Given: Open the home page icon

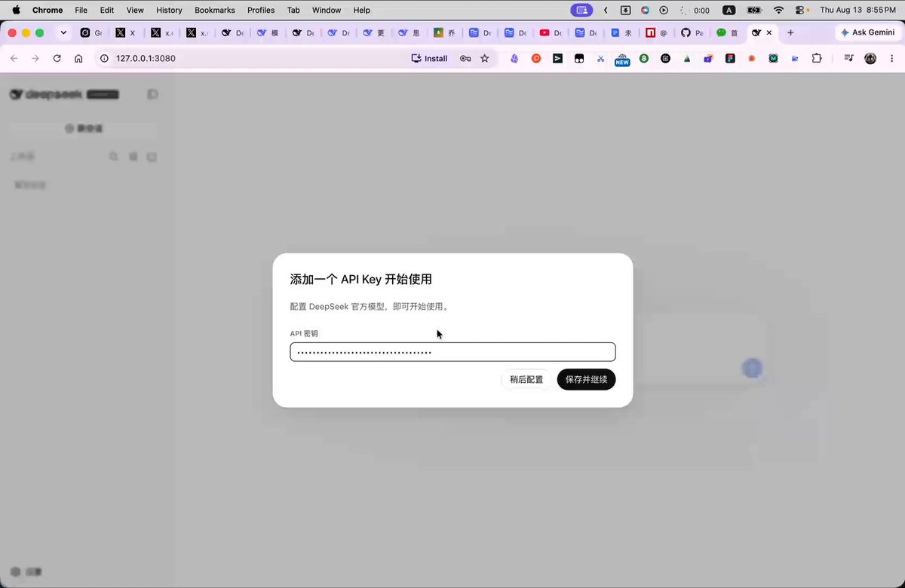Looking at the screenshot, I should click(x=78, y=58).
